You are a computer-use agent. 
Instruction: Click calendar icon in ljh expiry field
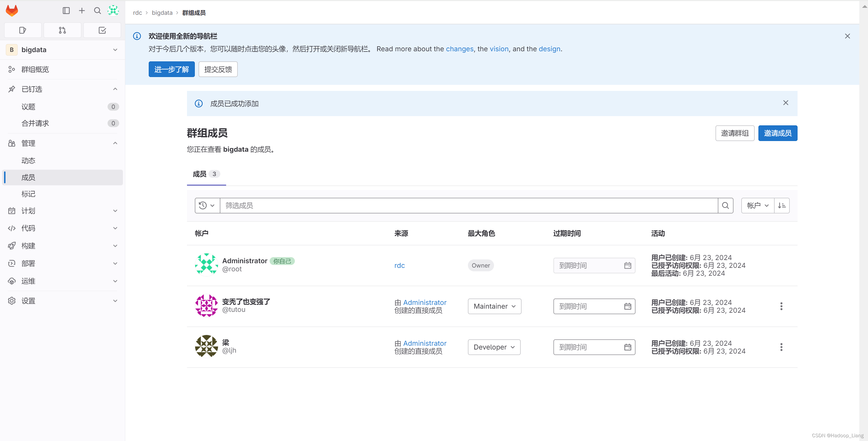[627, 347]
